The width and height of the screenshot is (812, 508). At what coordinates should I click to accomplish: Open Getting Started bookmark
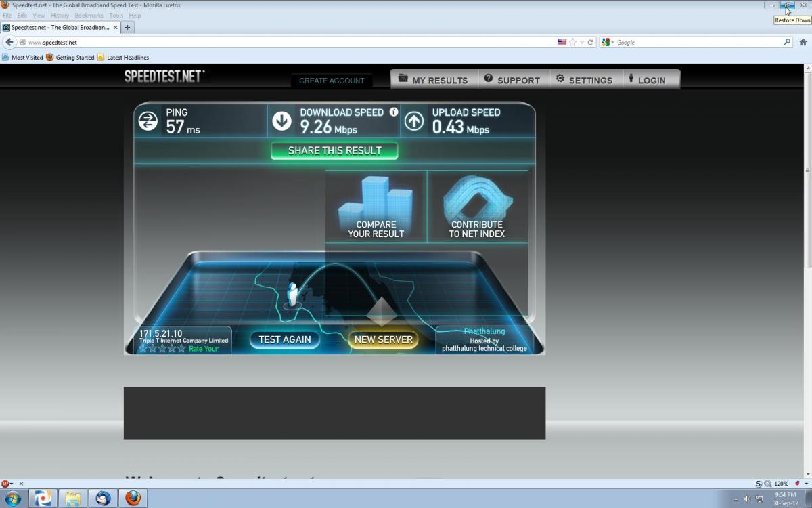[x=70, y=58]
